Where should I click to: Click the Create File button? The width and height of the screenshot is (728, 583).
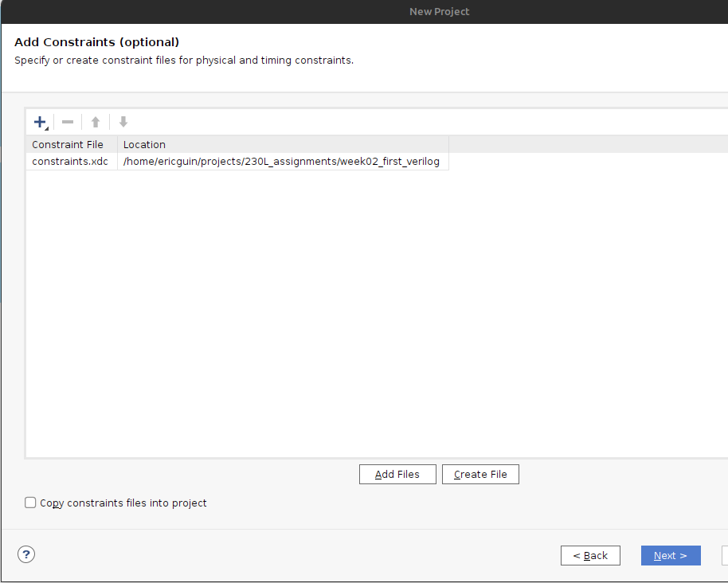[480, 474]
